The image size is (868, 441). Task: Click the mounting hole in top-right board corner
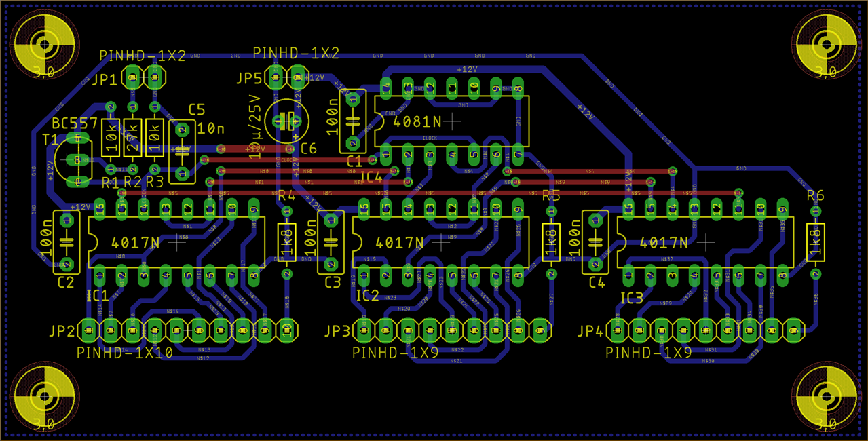[x=825, y=45]
